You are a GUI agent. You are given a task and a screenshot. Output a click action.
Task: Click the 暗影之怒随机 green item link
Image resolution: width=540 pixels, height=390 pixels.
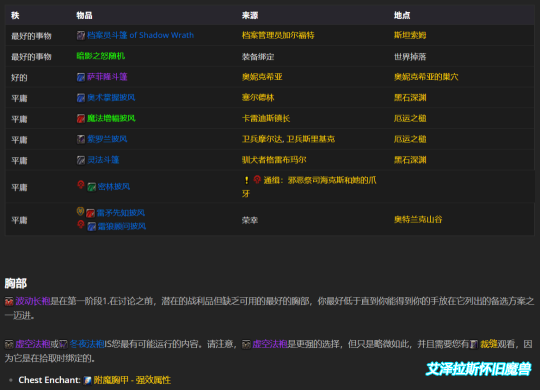[x=101, y=56]
